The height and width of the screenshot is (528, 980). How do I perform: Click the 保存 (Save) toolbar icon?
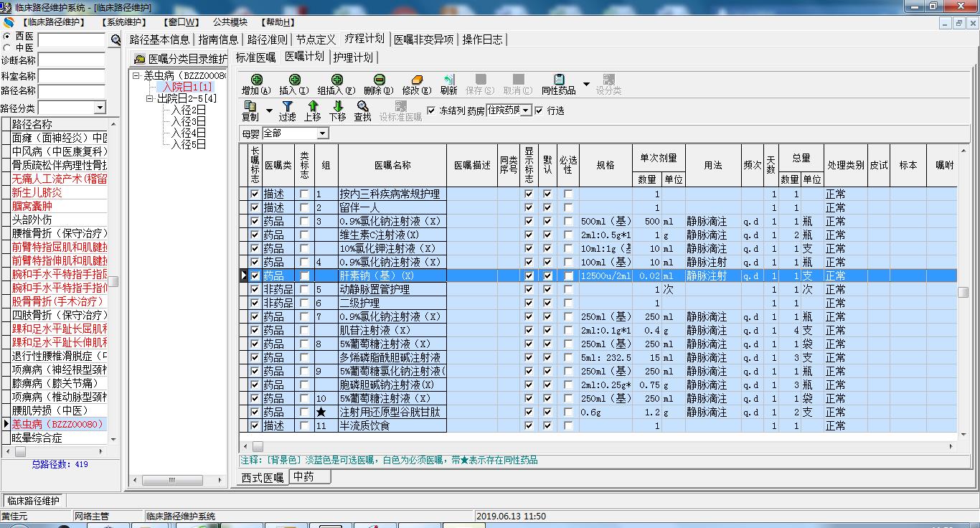[480, 80]
